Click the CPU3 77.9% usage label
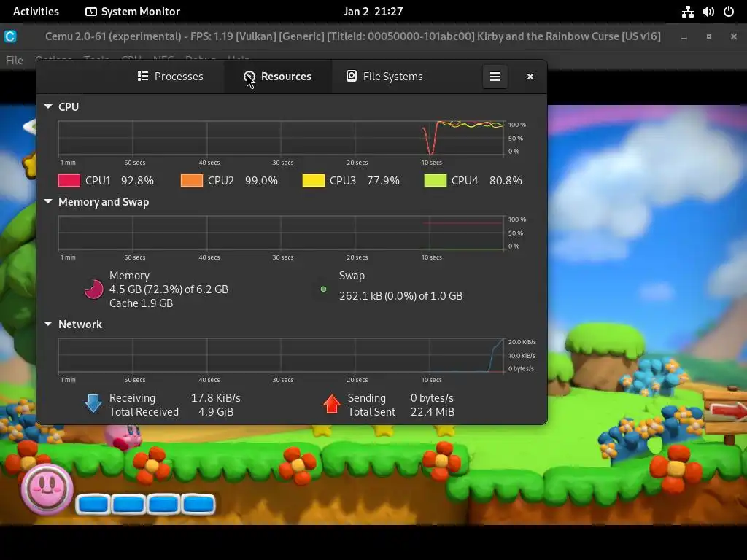Image resolution: width=747 pixels, height=560 pixels. tap(365, 181)
